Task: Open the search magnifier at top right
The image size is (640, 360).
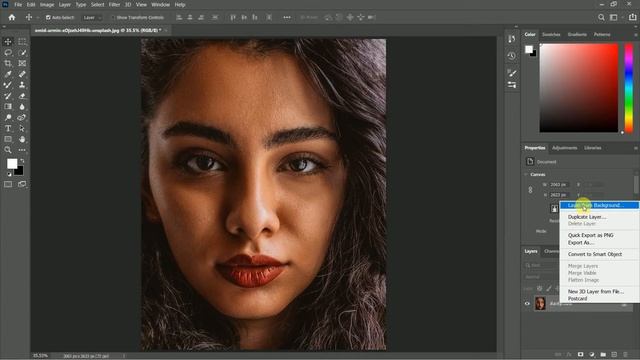Action: click(x=601, y=18)
